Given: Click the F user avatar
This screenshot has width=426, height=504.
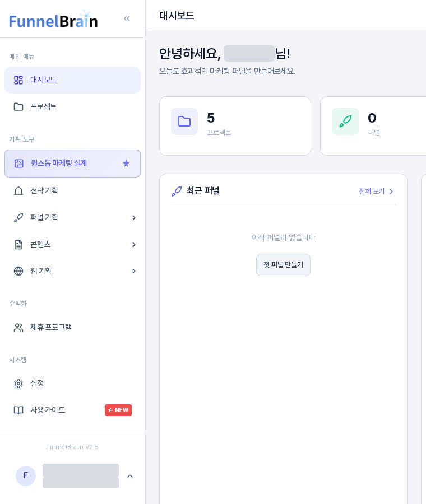Looking at the screenshot, I should click(x=26, y=475).
